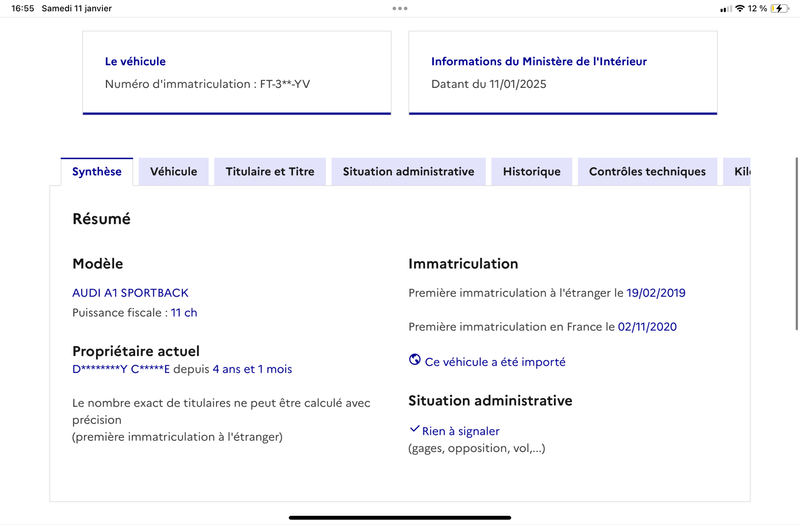The width and height of the screenshot is (800, 525).
Task: Click Informations du Ministère de l'Intérieur heading
Action: tap(539, 61)
